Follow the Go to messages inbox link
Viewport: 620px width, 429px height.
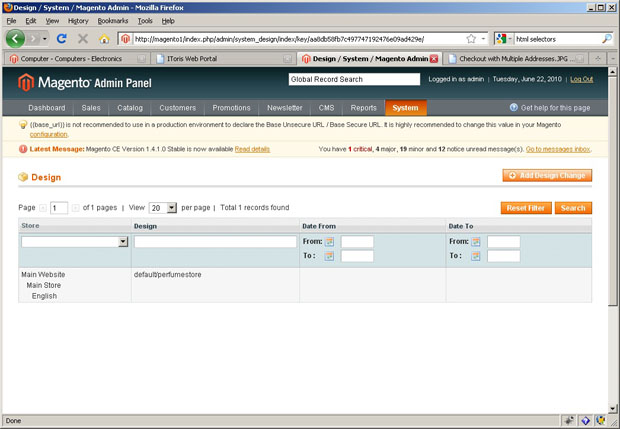[x=558, y=149]
